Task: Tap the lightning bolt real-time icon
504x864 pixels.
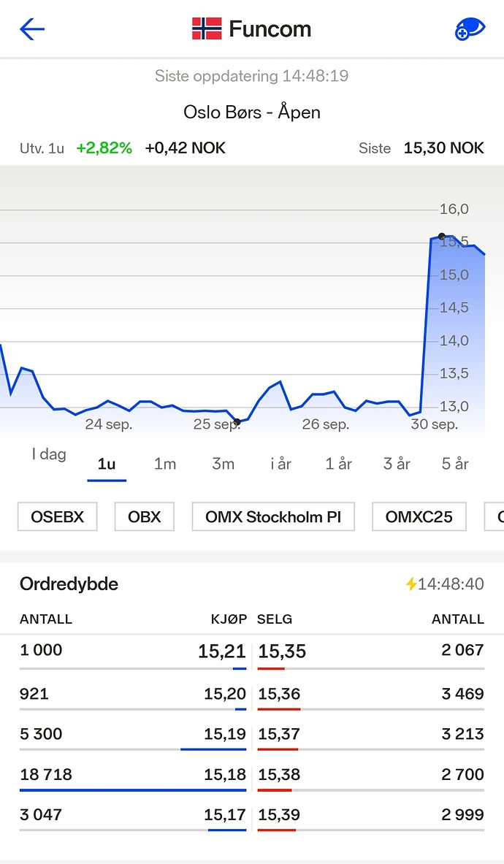Action: [x=411, y=584]
